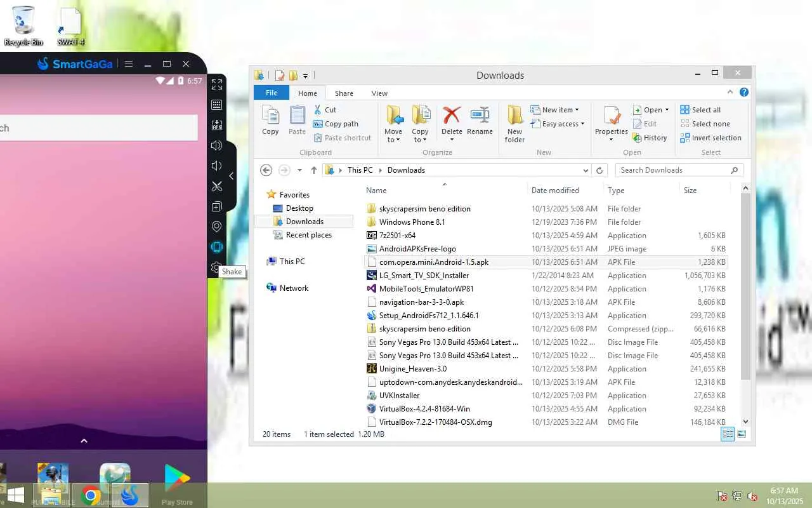Viewport: 812px width, 508px height.
Task: Click the Search Downloads field
Action: (x=679, y=170)
